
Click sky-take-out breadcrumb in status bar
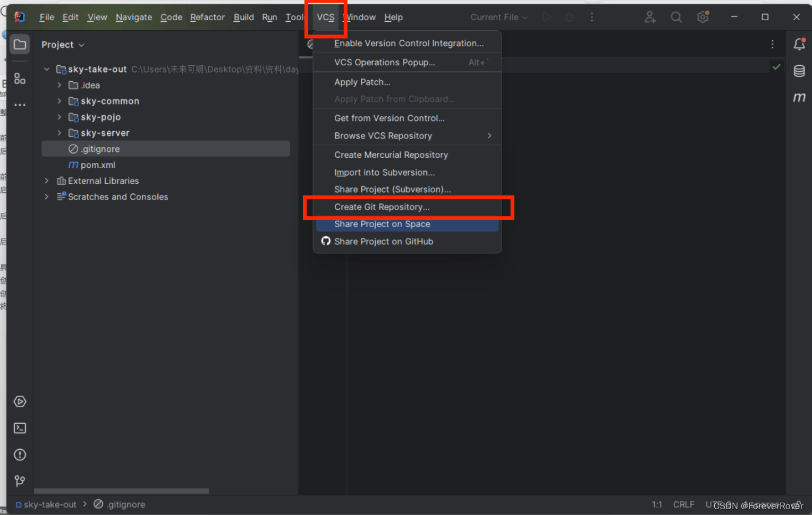pyautogui.click(x=46, y=504)
